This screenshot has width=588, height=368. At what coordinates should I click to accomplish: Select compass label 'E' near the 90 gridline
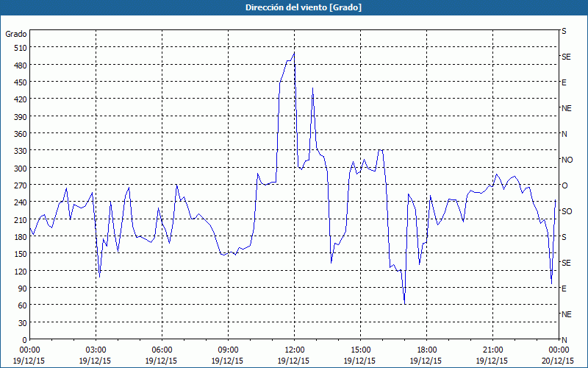pos(564,289)
